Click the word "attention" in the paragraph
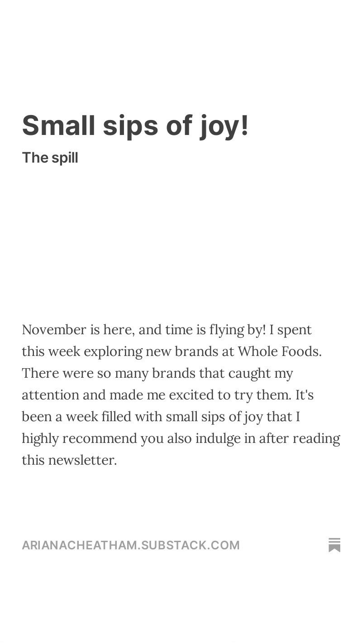 [50, 395]
